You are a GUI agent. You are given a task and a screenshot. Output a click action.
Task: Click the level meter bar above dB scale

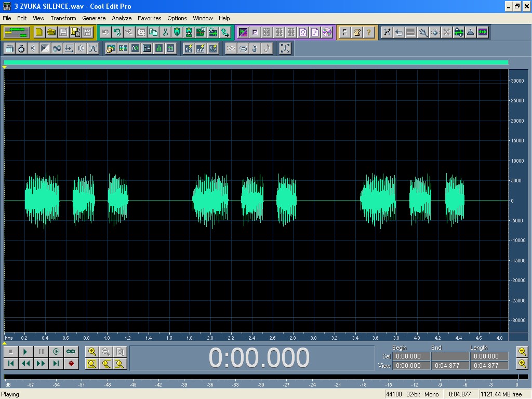(266, 377)
